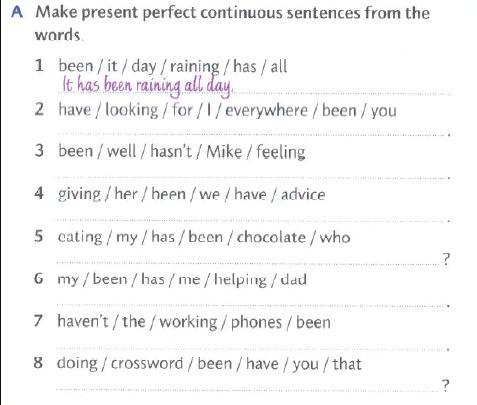Click the answer line for sentence 8

(x=248, y=389)
